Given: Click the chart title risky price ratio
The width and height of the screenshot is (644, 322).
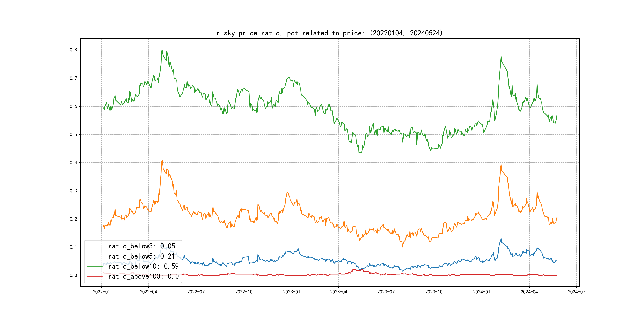Looking at the screenshot, I should (329, 33).
